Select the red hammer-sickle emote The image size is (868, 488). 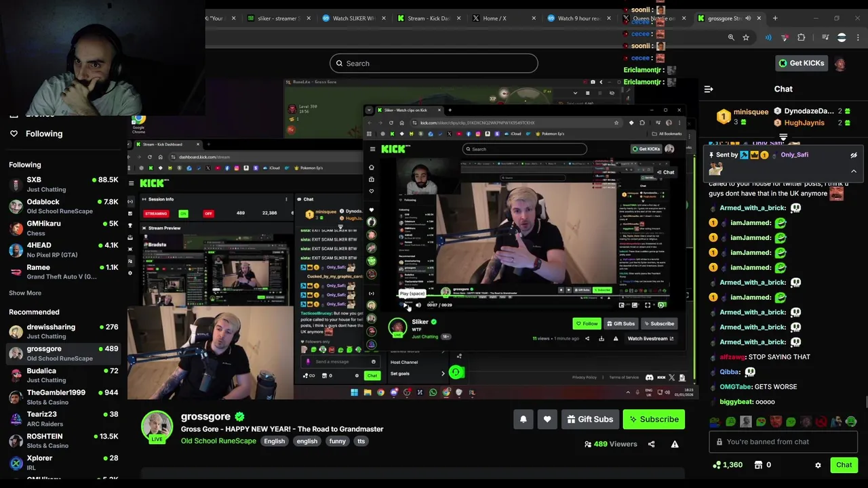coord(821,422)
